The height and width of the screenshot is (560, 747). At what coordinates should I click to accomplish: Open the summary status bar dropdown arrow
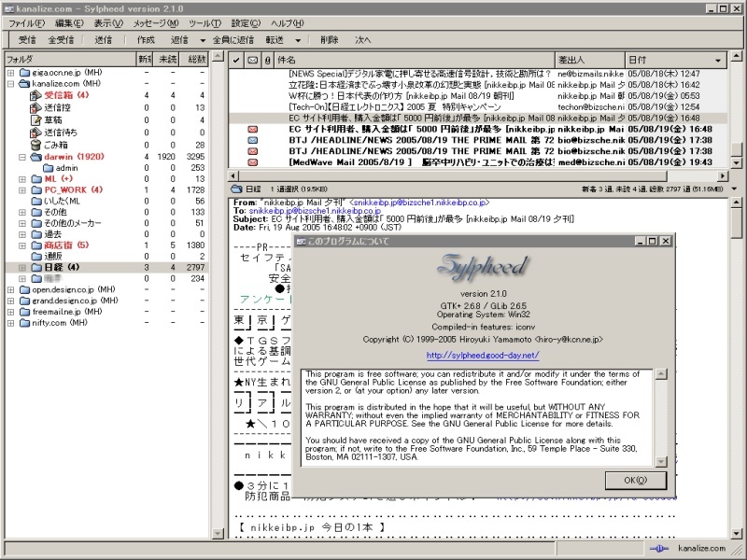(734, 189)
